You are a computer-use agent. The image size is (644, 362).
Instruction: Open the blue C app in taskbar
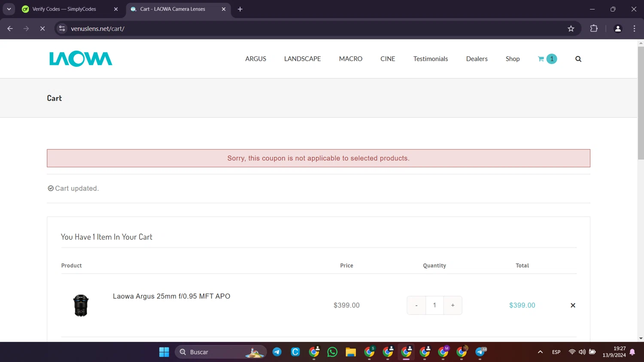coord(295,352)
